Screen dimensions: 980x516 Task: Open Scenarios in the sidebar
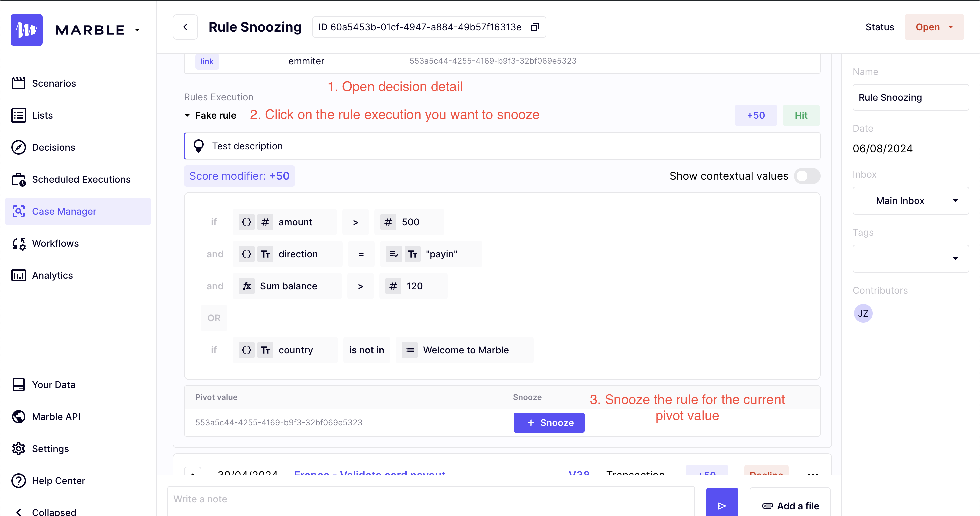(x=78, y=83)
